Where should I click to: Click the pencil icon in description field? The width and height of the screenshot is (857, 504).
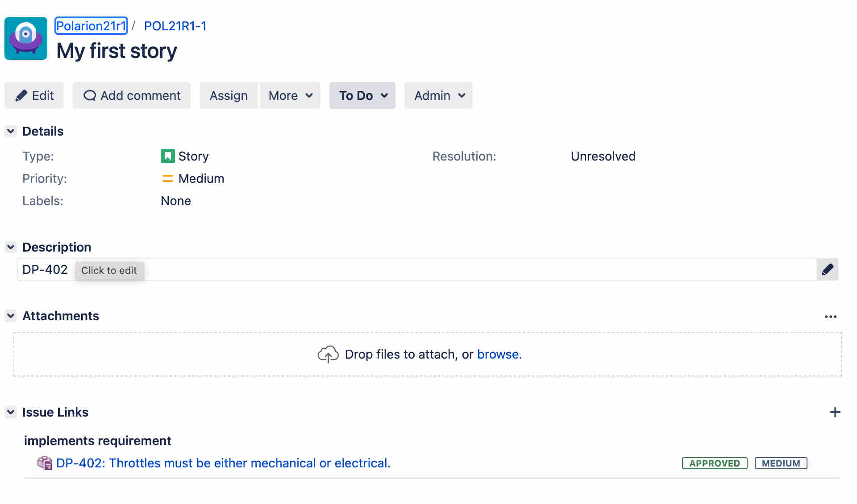coord(827,269)
